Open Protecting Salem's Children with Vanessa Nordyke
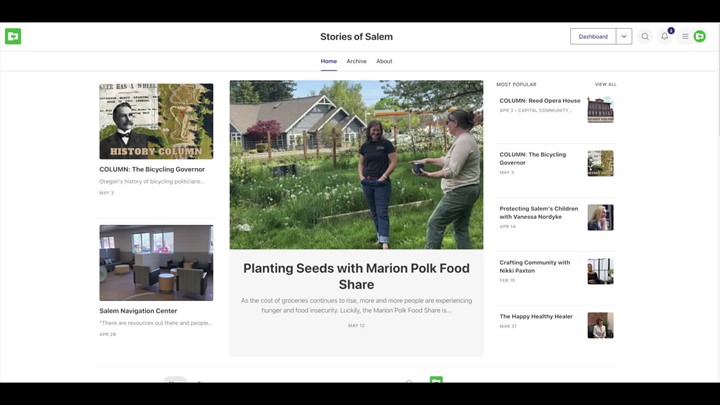Screen dimensions: 720x405 539,213
